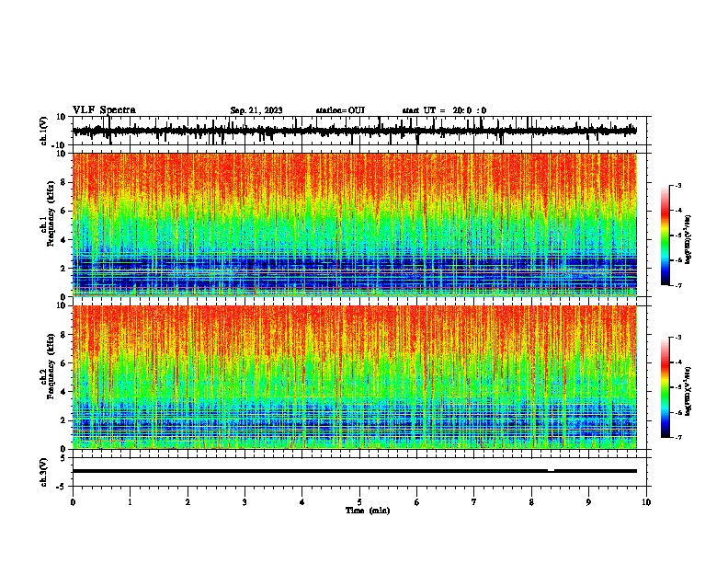728x563 pixels.
Task: Click the "4" kHz tick on ch.2 frequency axis
Action: (63, 392)
